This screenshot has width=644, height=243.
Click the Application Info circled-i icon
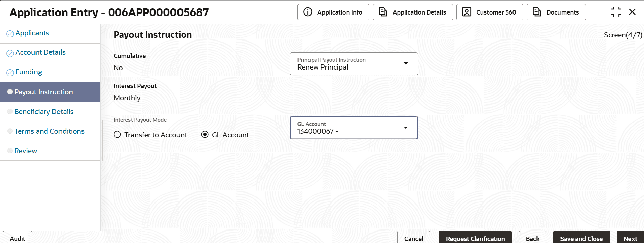(x=308, y=12)
